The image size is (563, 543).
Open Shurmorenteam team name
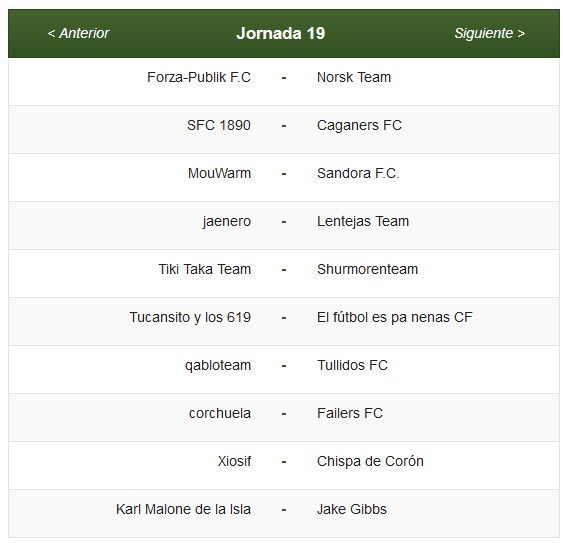point(367,269)
